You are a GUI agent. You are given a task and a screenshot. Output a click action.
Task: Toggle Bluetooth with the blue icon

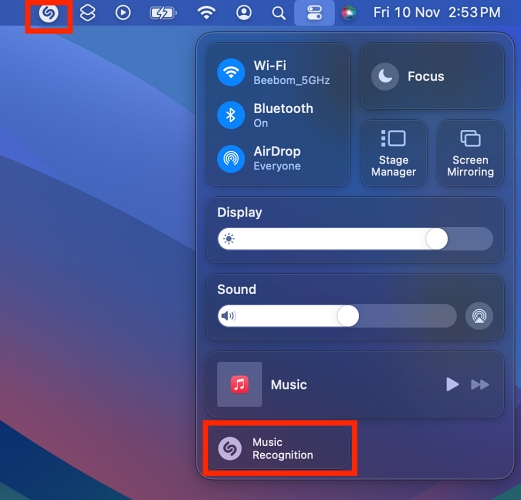click(231, 115)
